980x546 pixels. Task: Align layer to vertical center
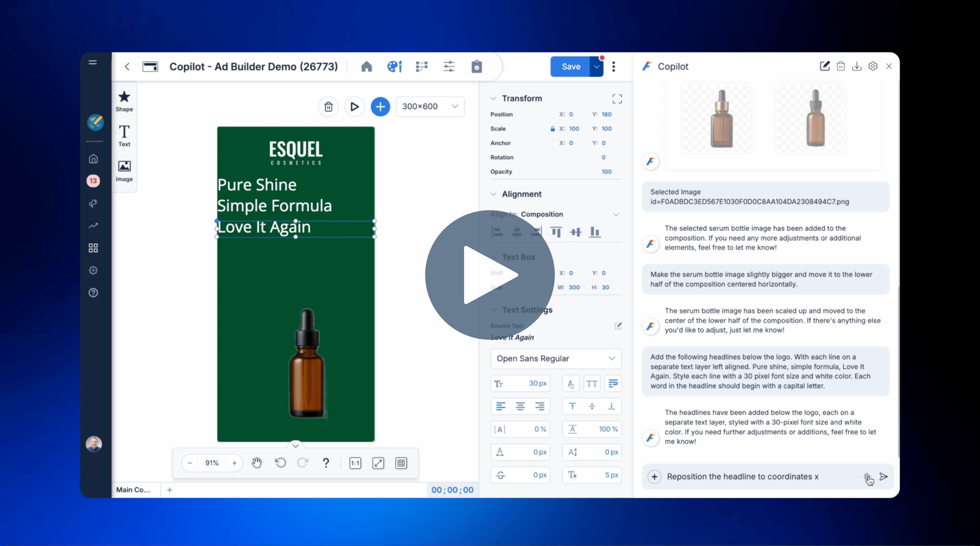coord(575,232)
